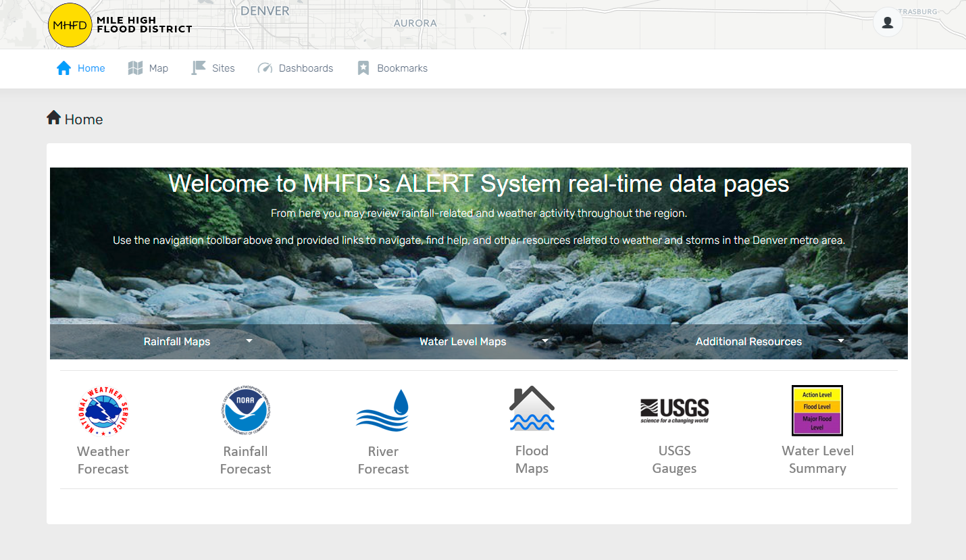
Task: Follow the Rainfall Forecast text link
Action: click(x=245, y=460)
